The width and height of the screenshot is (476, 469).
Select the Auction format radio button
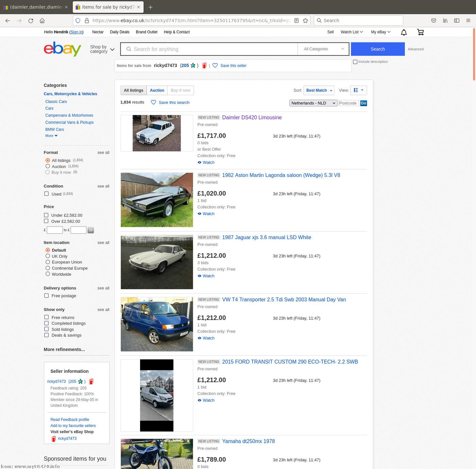48,166
